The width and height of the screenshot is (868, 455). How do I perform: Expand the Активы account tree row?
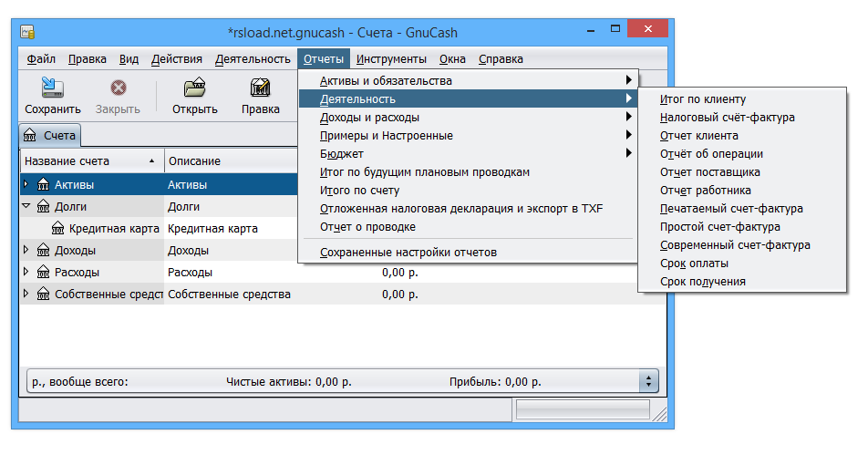click(26, 184)
